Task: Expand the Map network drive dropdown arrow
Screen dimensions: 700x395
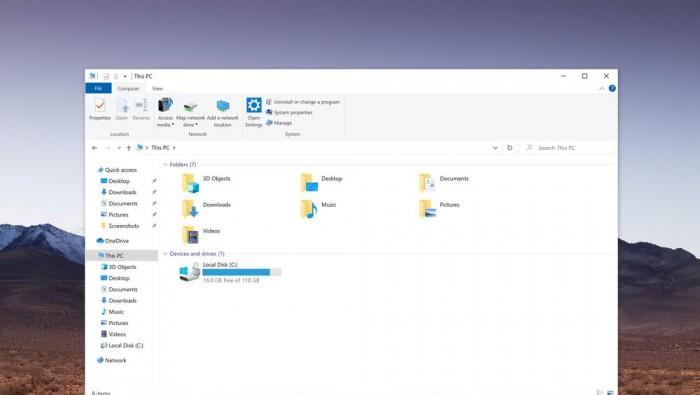Action: 196,125
